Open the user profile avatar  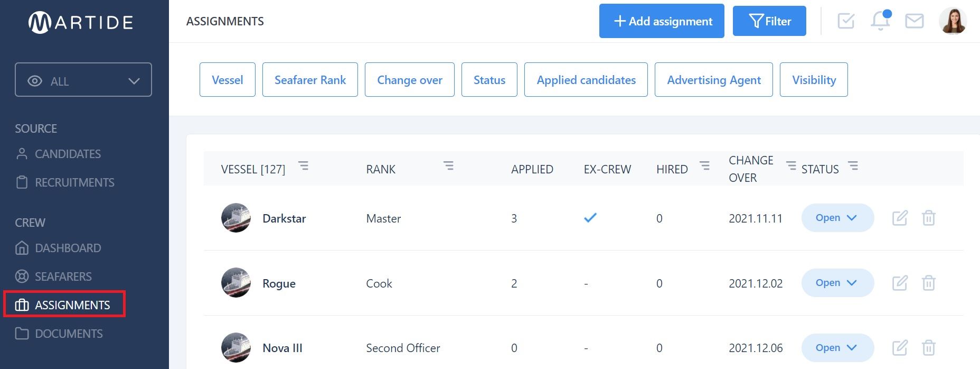953,21
